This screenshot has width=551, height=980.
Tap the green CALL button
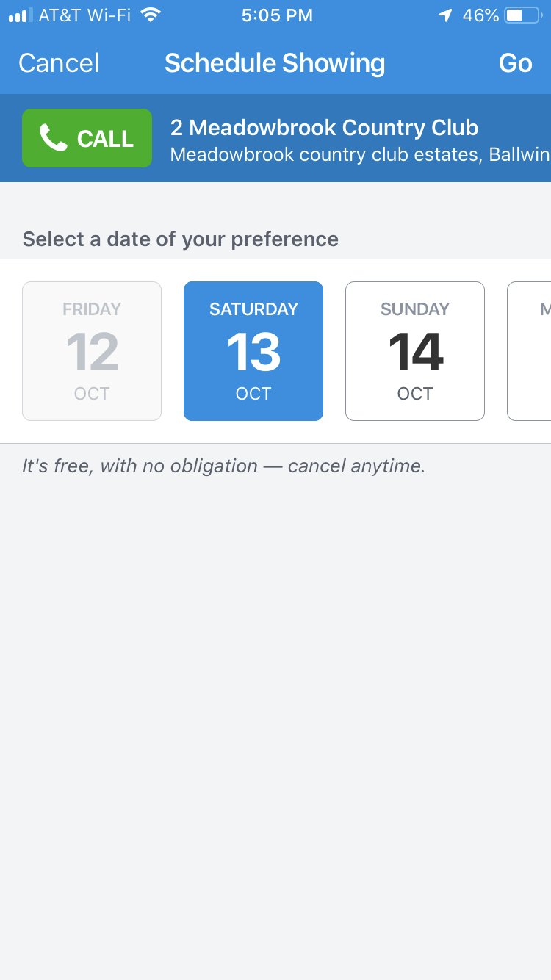[87, 138]
